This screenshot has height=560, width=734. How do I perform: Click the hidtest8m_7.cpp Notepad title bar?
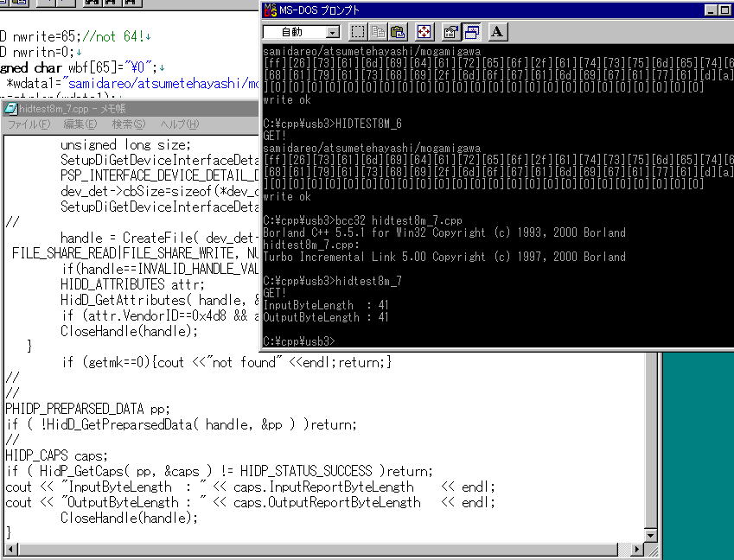(x=131, y=109)
